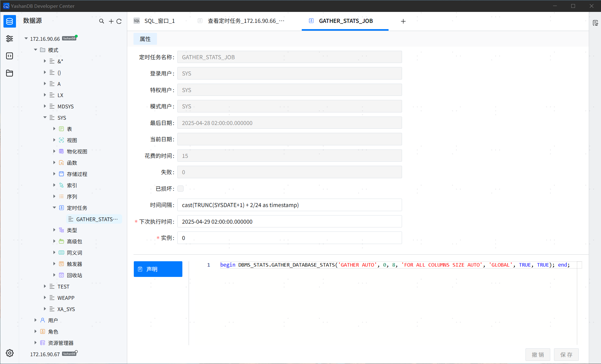601x364 pixels.
Task: Open the data source database icon in sidebar
Action: tap(10, 21)
